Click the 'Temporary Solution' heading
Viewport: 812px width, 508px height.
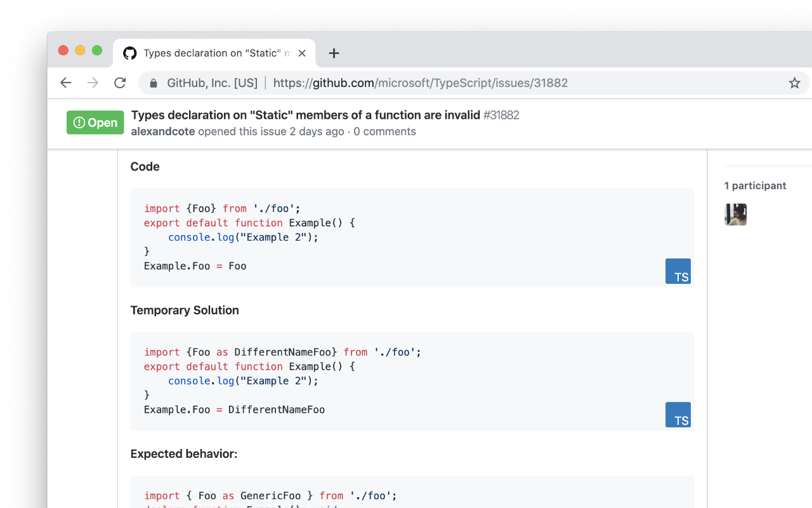[185, 310]
